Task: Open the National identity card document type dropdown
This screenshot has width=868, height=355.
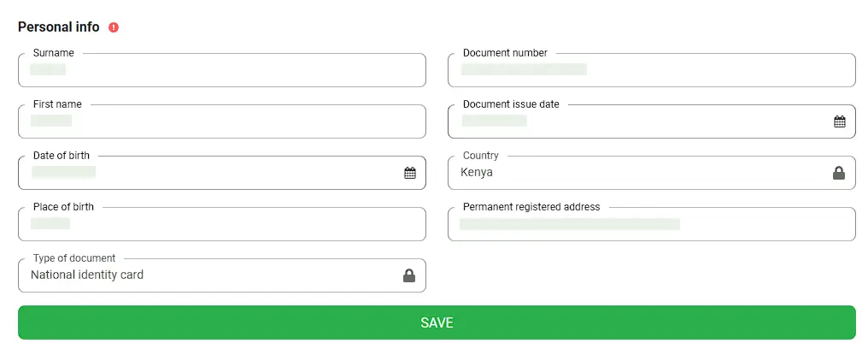Action: pyautogui.click(x=205, y=275)
